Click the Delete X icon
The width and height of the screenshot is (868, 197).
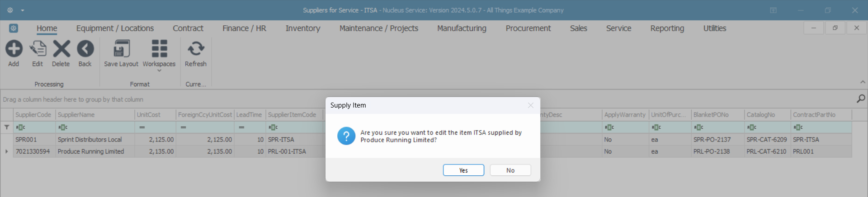pyautogui.click(x=61, y=49)
